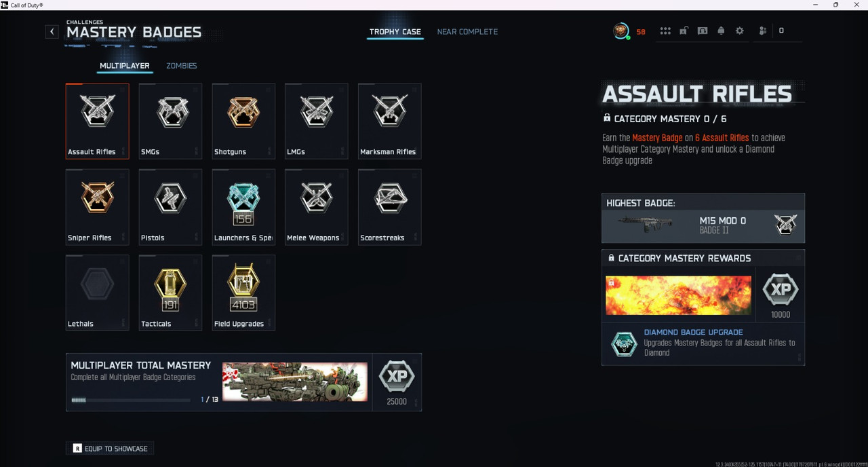The height and width of the screenshot is (467, 868).
Task: Select the Multiplayer tab
Action: (x=125, y=66)
